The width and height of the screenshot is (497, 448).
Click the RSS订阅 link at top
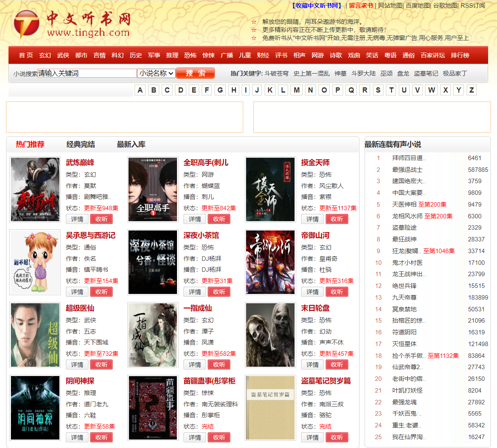point(473,6)
